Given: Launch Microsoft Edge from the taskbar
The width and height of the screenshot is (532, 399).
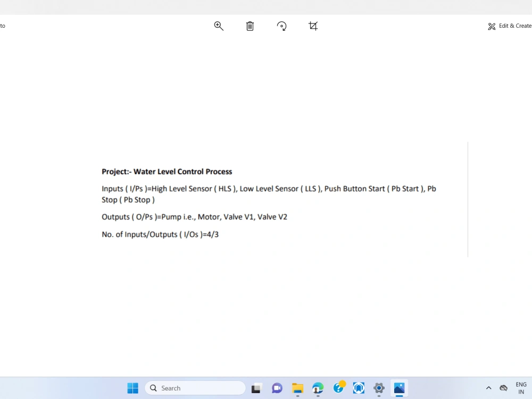Looking at the screenshot, I should point(318,388).
